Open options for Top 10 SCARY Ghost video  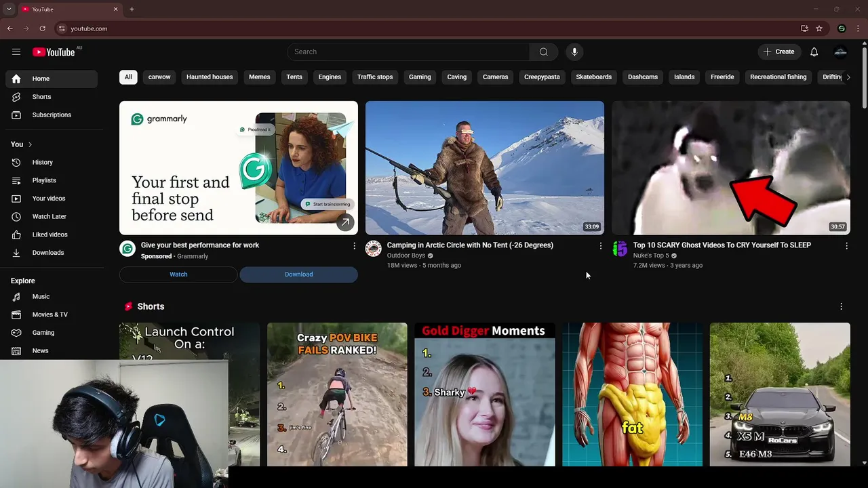pyautogui.click(x=846, y=246)
